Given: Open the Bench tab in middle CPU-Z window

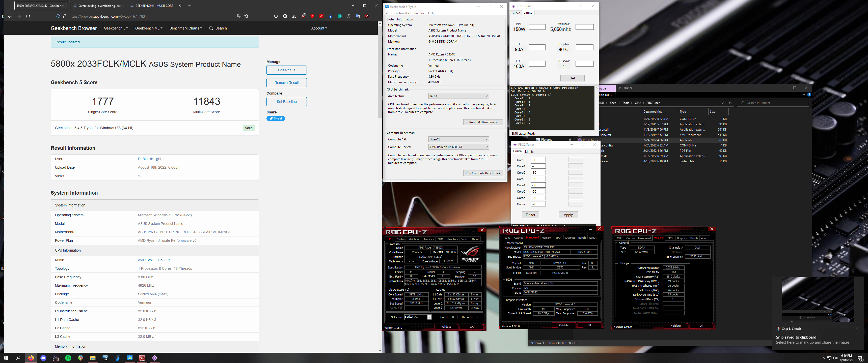Looking at the screenshot, I should point(582,238).
